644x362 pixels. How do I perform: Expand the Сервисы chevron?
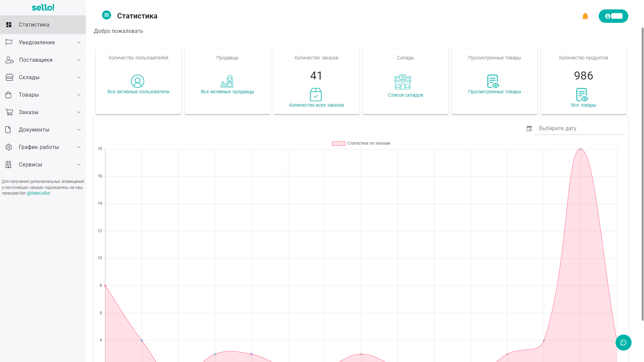[x=79, y=164]
